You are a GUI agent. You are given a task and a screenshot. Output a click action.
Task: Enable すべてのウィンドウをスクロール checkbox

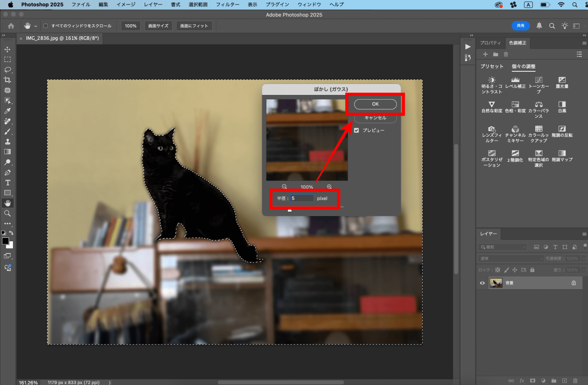click(x=46, y=26)
